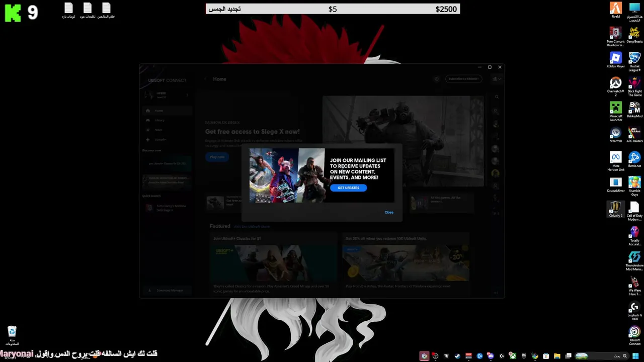The height and width of the screenshot is (362, 644).
Task: Open FiveM desktop shortcut
Action: point(616,11)
